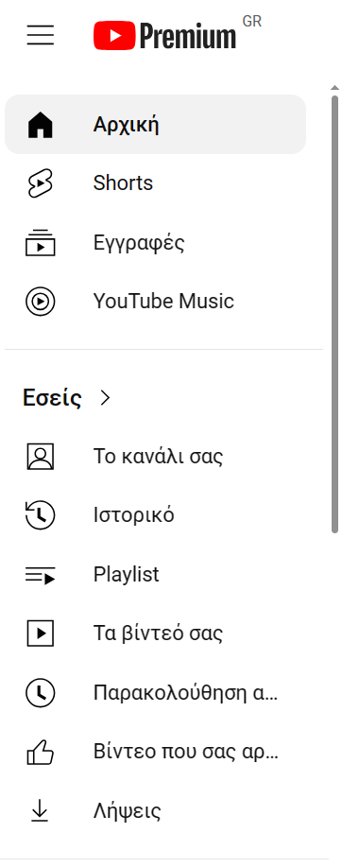This screenshot has width=342, height=868.
Task: Click the scrollbar up arrow
Action: coord(334,88)
